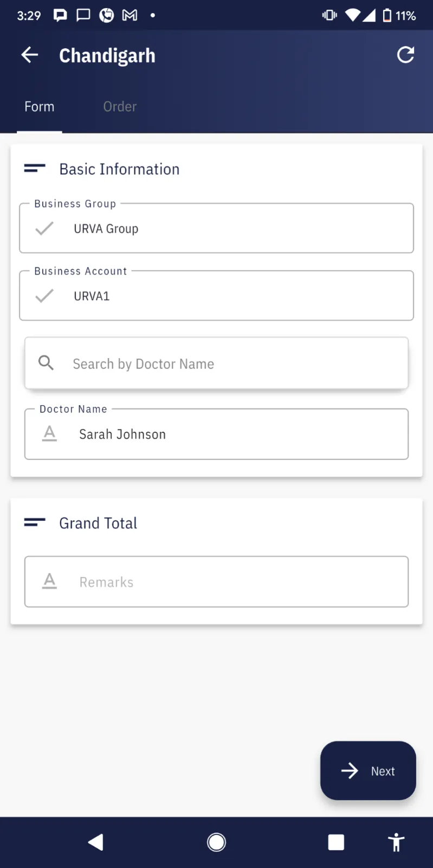Screen dimensions: 433x868
Task: Tap the text icon in Remarks field
Action: click(49, 581)
